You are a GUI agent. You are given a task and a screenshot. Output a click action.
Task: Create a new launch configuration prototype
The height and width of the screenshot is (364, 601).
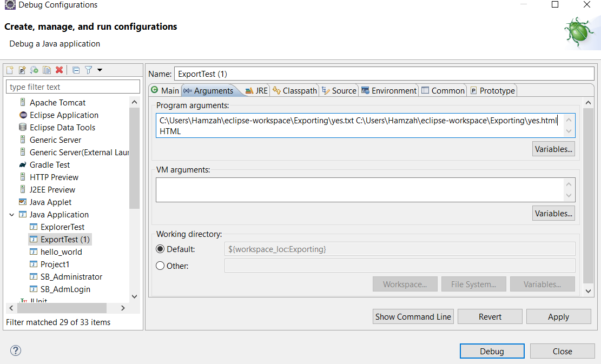click(x=22, y=70)
